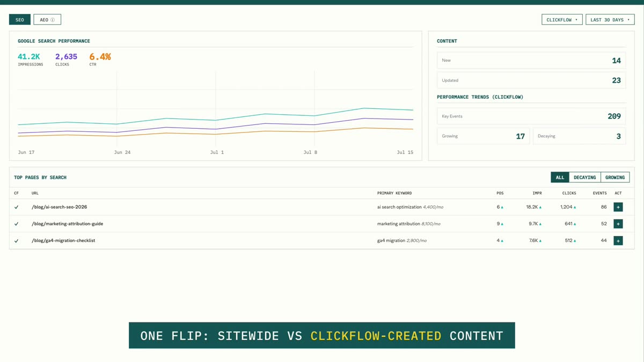Screen dimensions: 644x362
Task: Sort by CLICKS column header
Action: 569,193
